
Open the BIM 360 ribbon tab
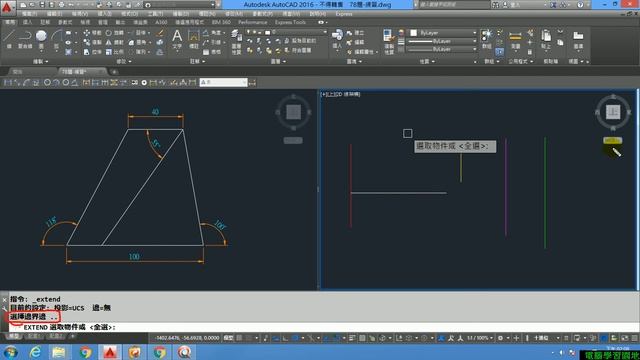[221, 22]
